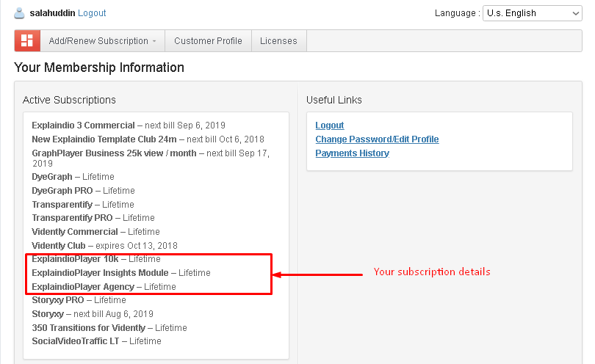Select the Explaindio 3 Commercial subscription row
This screenshot has height=364, width=595.
(x=129, y=125)
